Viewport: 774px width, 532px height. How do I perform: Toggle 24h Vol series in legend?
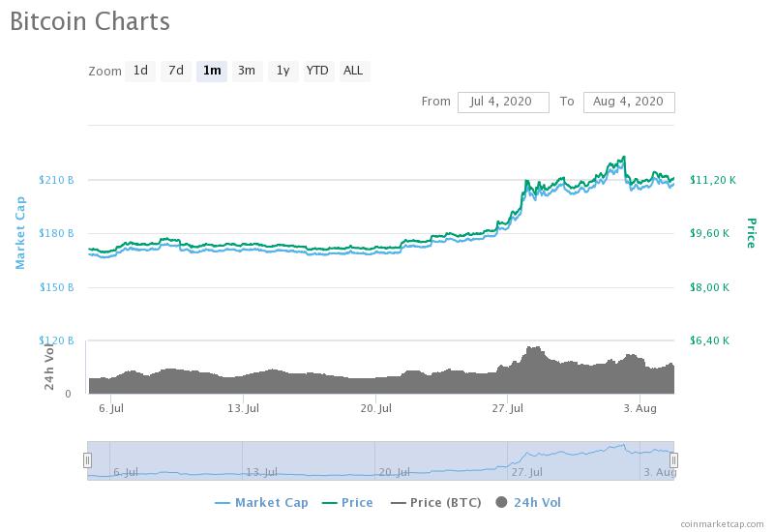click(x=528, y=503)
